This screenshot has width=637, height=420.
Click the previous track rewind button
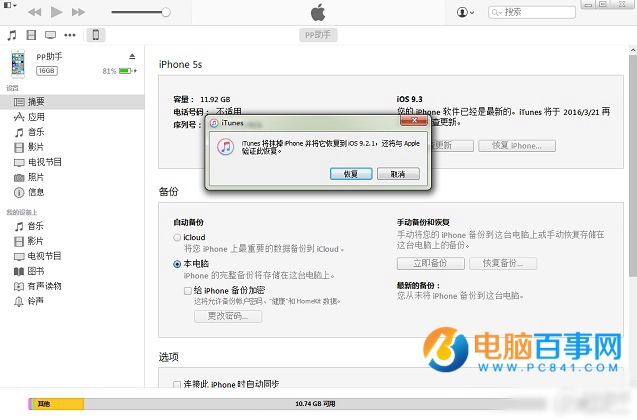pyautogui.click(x=35, y=12)
